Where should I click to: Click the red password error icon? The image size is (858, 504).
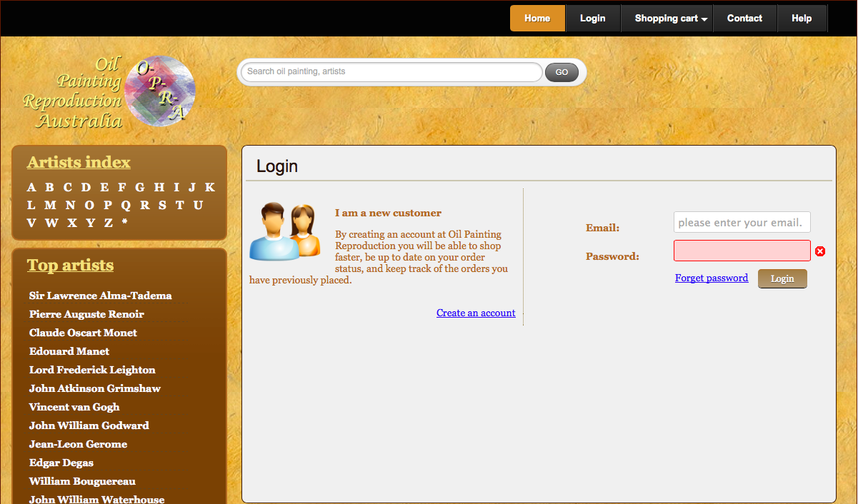click(820, 251)
